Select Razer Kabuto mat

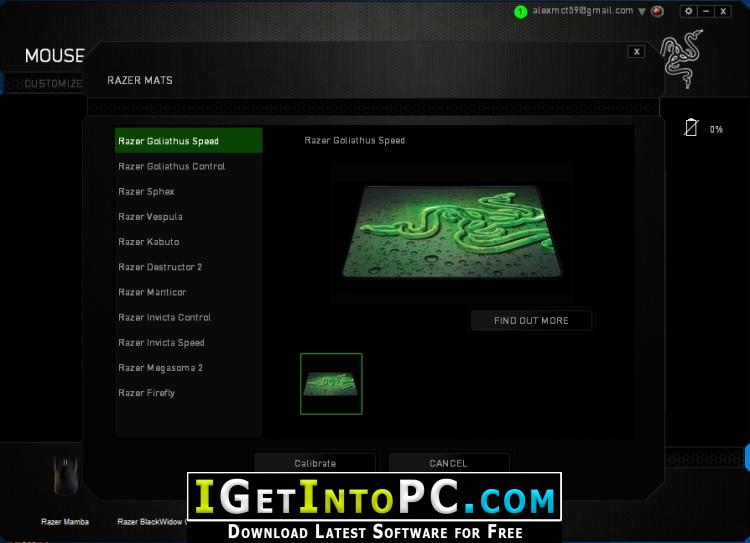pyautogui.click(x=188, y=242)
